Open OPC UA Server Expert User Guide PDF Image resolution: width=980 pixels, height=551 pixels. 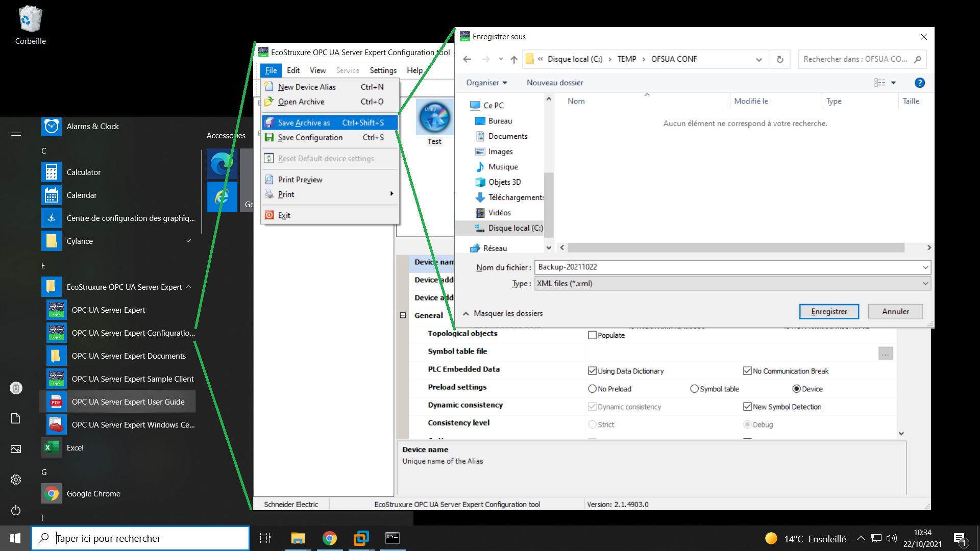point(117,402)
